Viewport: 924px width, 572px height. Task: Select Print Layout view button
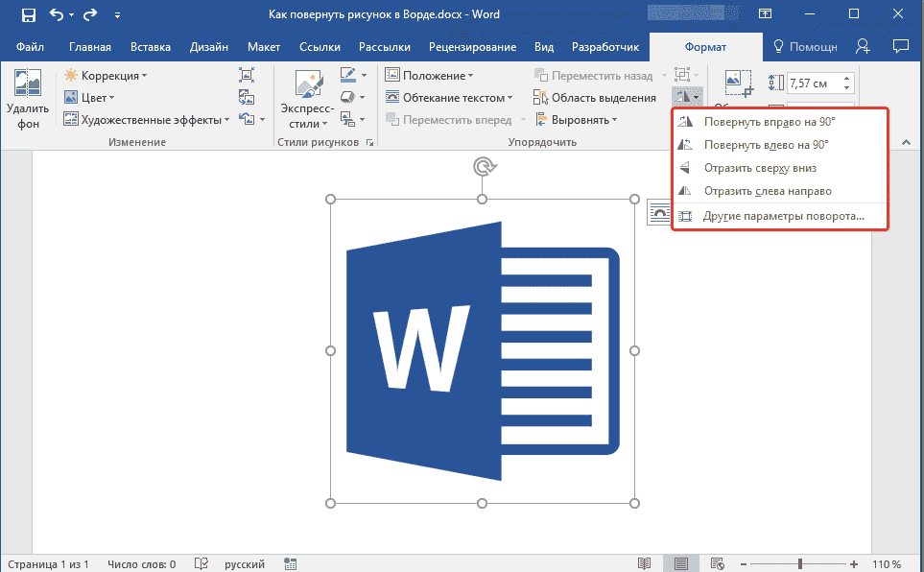tap(680, 563)
